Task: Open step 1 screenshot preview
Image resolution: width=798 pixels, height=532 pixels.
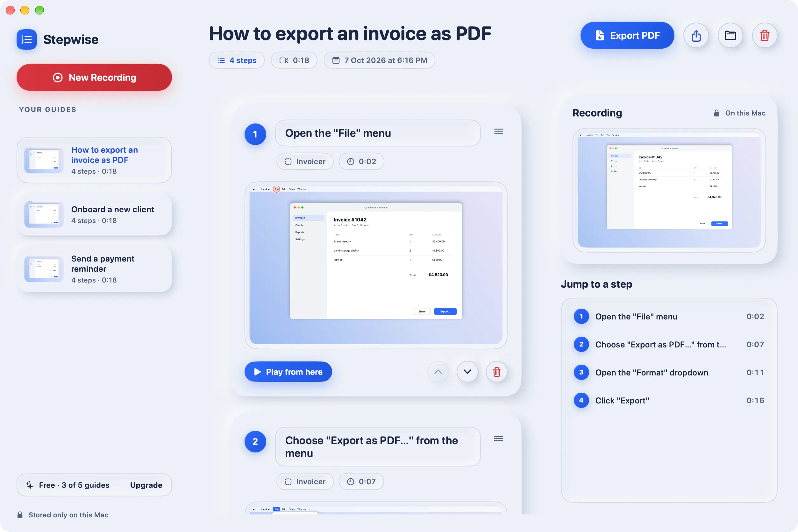Action: tap(376, 265)
